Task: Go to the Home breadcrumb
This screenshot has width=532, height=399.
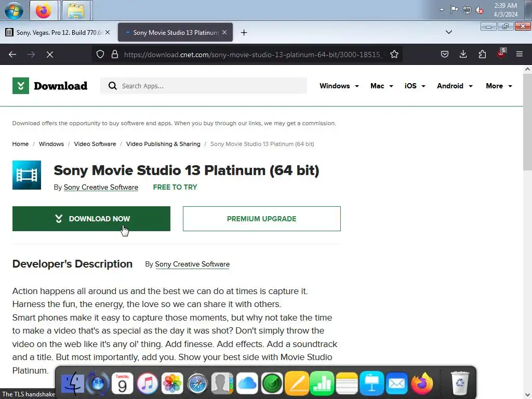Action: tap(20, 144)
